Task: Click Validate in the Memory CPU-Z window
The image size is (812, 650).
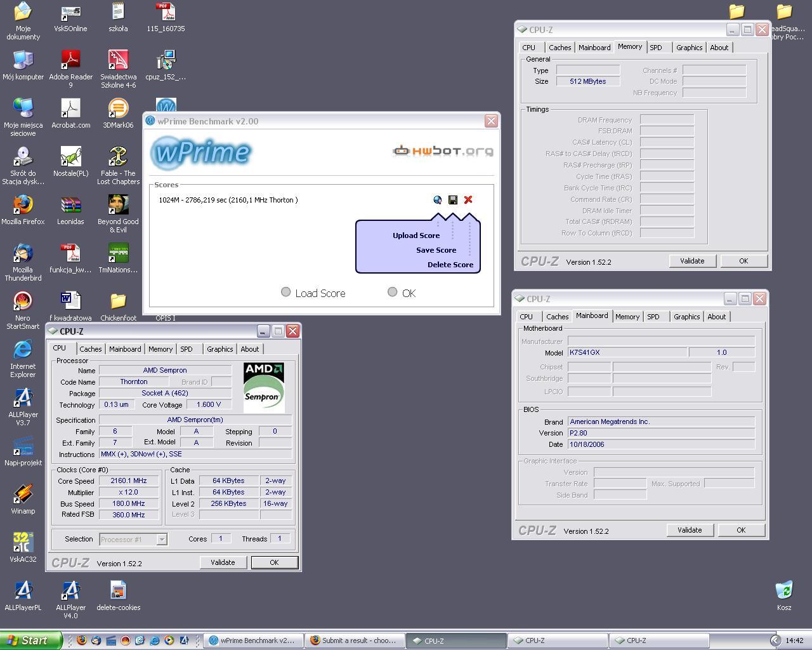Action: (x=692, y=261)
